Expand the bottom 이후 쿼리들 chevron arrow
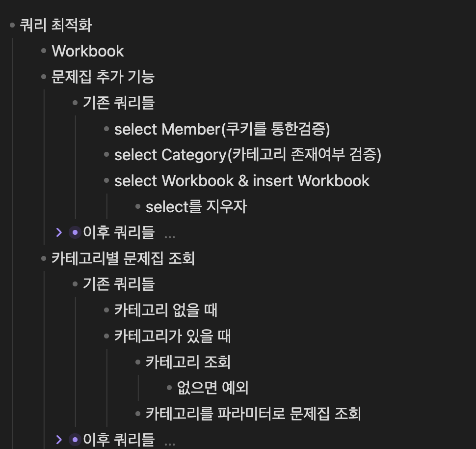 (59, 440)
